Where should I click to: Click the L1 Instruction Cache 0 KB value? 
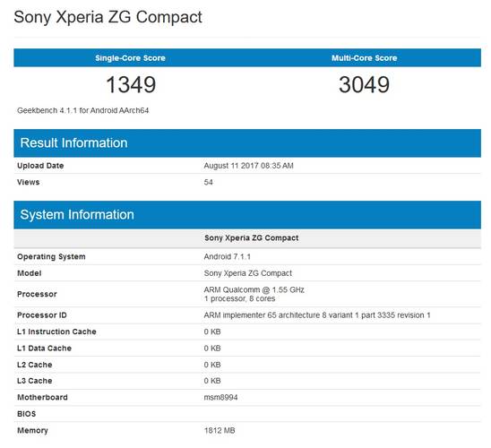(x=212, y=332)
